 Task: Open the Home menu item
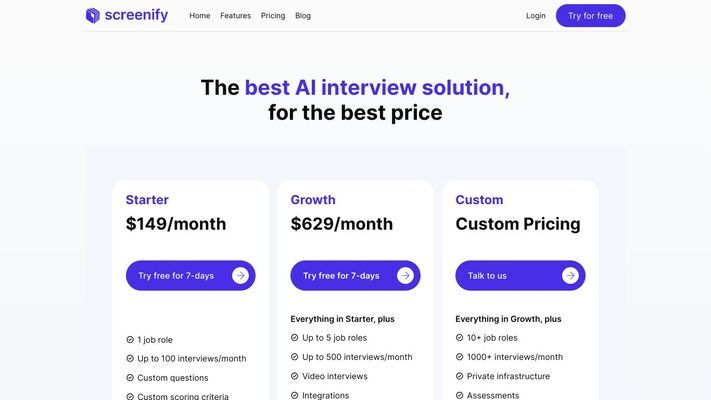pos(200,16)
